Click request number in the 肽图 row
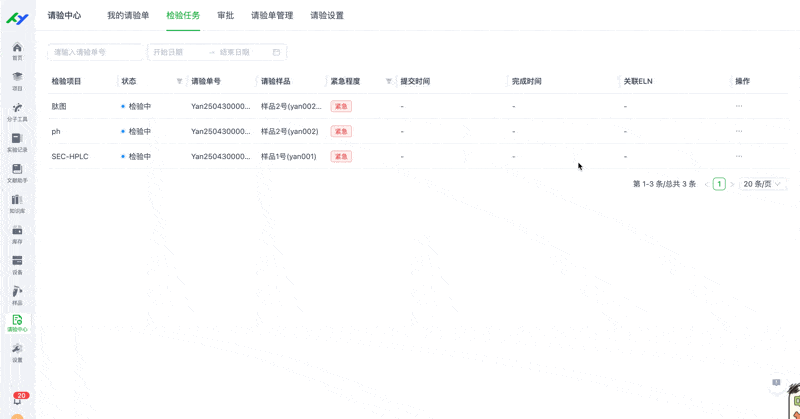The height and width of the screenshot is (419, 800). point(221,106)
